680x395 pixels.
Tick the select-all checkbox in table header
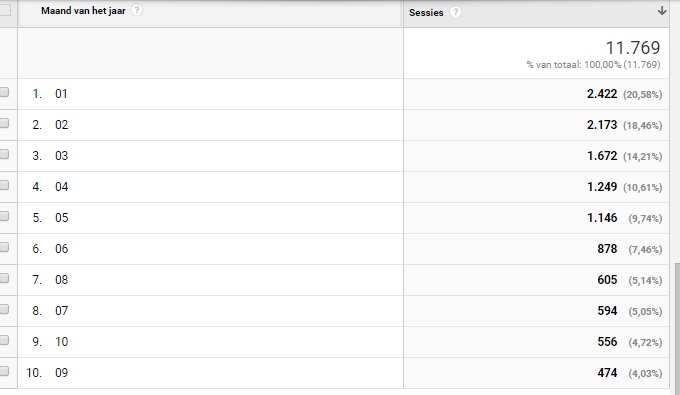pos(4,10)
